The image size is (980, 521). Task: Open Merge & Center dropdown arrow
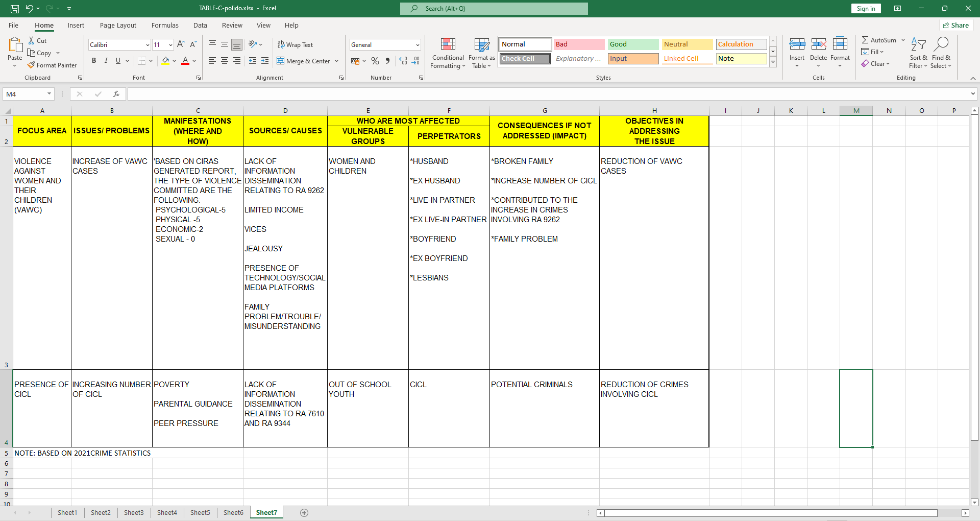[337, 61]
